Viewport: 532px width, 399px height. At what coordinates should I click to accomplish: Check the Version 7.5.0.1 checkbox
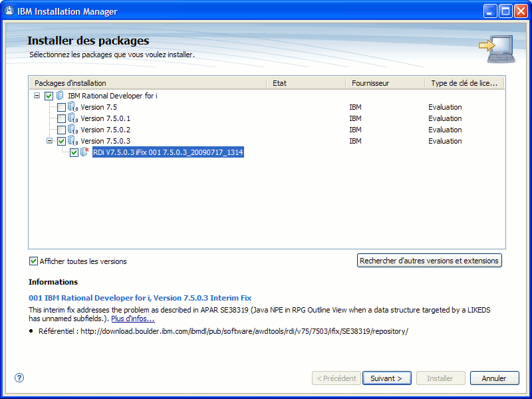61,119
